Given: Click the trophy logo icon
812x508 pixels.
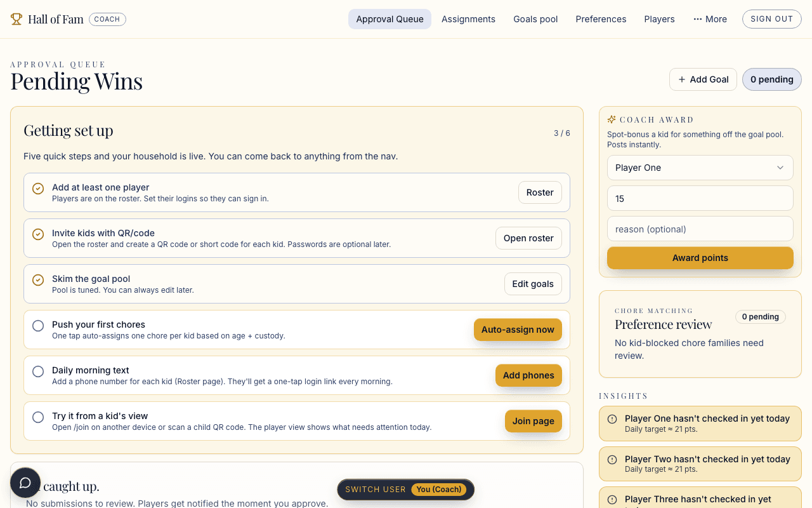Looking at the screenshot, I should coord(16,19).
